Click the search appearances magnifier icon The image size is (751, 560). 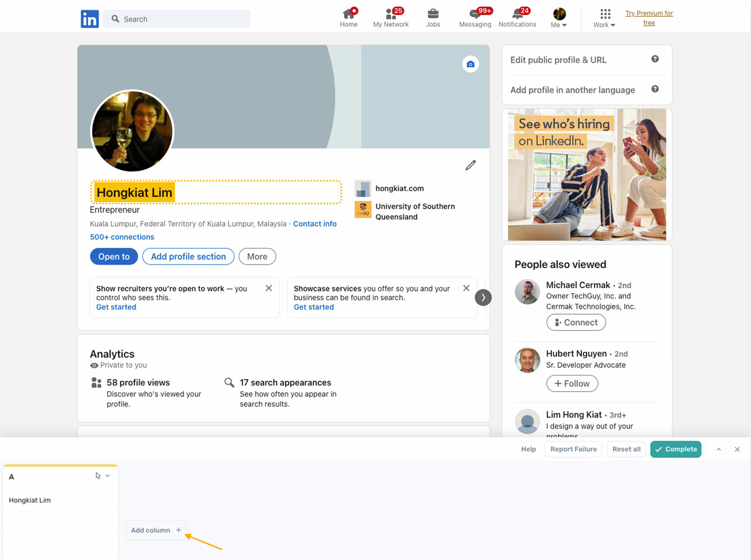pos(229,383)
